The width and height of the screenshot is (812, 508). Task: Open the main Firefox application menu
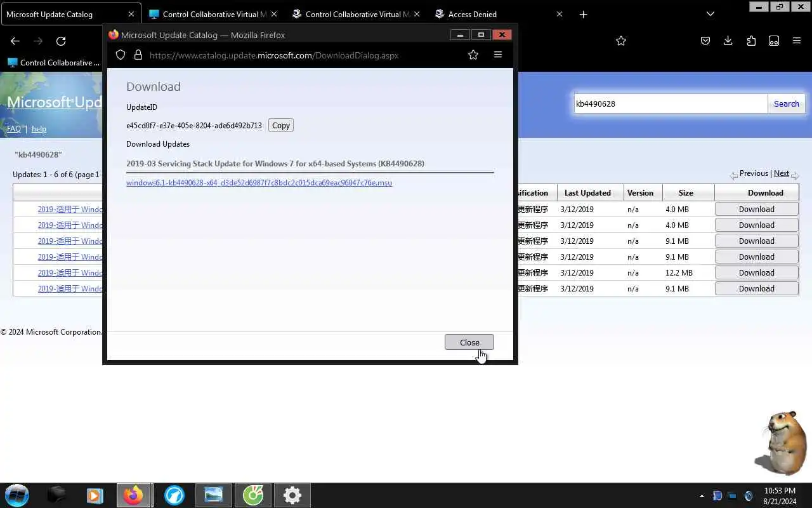(x=797, y=41)
